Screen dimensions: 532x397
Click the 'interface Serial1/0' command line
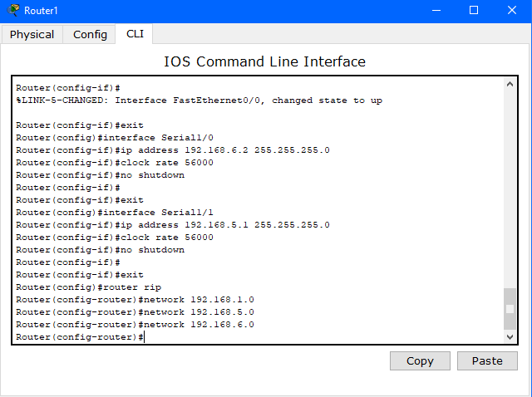point(115,138)
